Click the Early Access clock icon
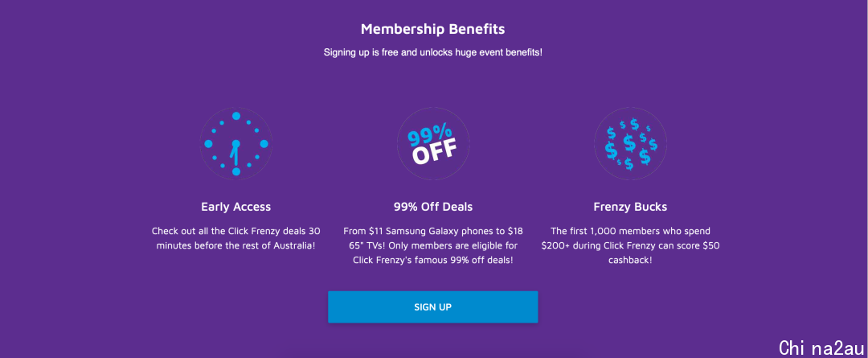 pyautogui.click(x=235, y=144)
